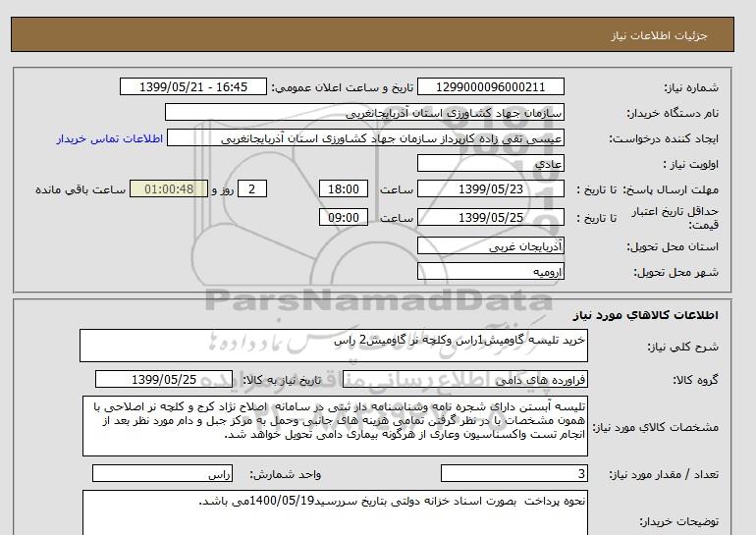Click the general need description field
756x535 pixels.
[334, 347]
